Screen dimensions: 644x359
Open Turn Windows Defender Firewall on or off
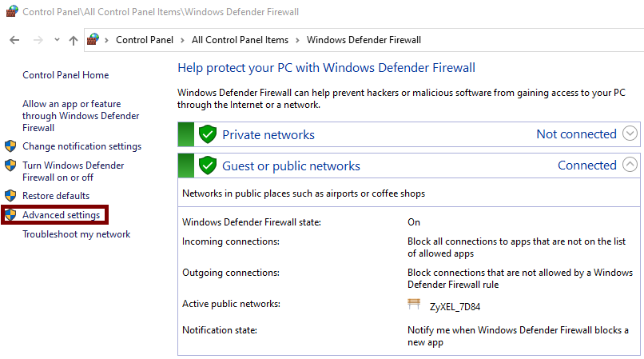73,171
